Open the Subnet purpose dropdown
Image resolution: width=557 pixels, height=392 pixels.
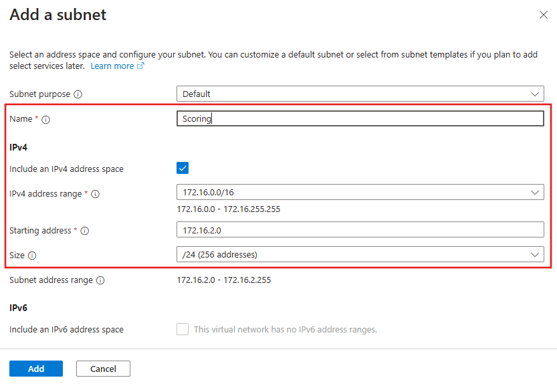(x=359, y=94)
